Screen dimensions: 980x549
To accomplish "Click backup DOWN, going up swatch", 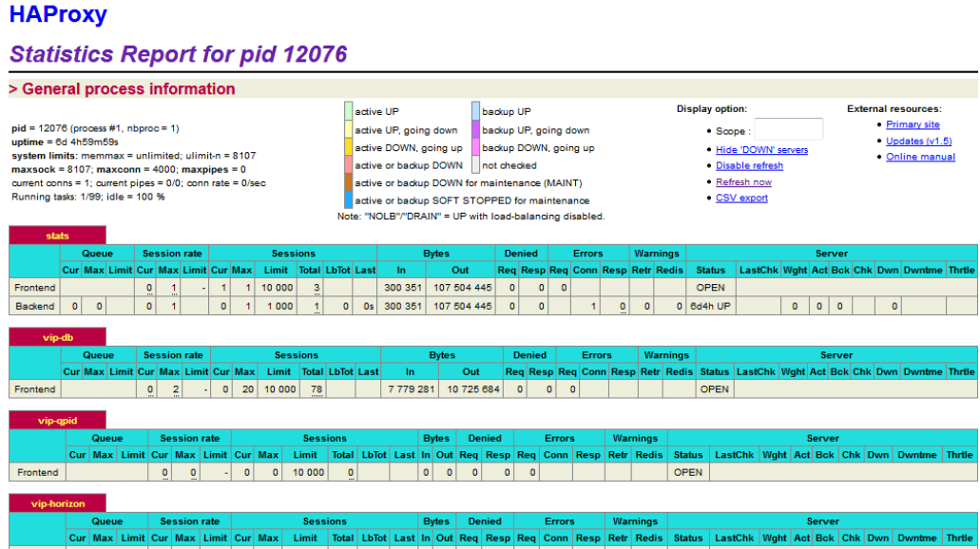I will click(x=475, y=147).
